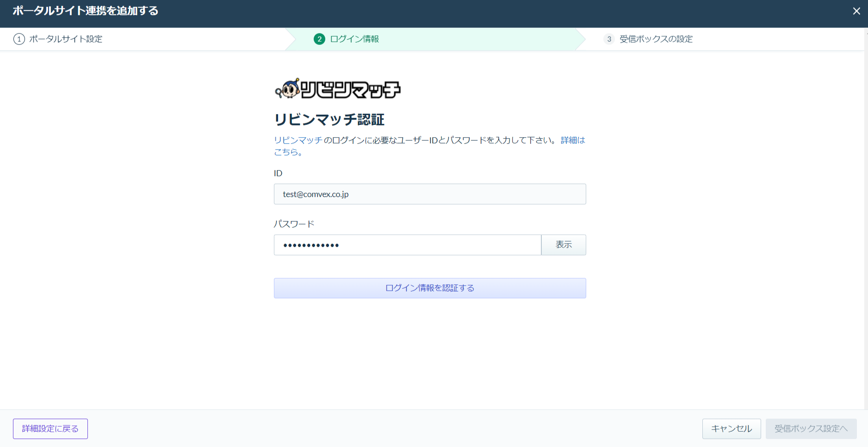Focus the パスワード input field
868x447 pixels.
[408, 245]
